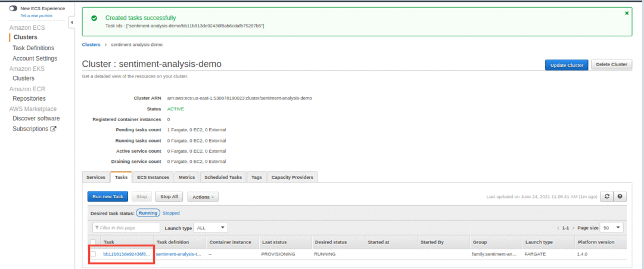Click the Cluster ARN value text
The width and height of the screenshot is (644, 269).
pyautogui.click(x=239, y=98)
